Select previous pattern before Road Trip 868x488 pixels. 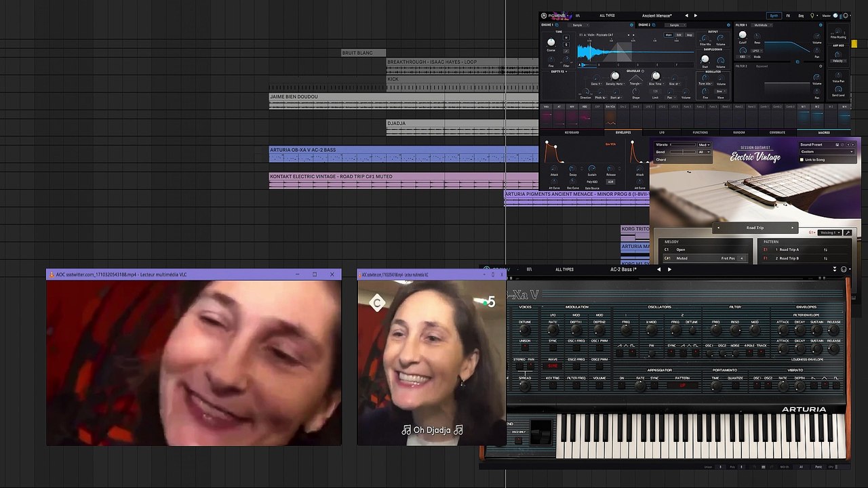click(719, 228)
